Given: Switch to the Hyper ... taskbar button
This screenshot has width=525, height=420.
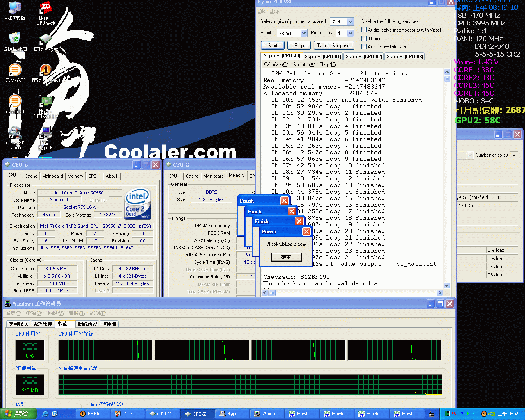Looking at the screenshot, I should click(x=232, y=414).
